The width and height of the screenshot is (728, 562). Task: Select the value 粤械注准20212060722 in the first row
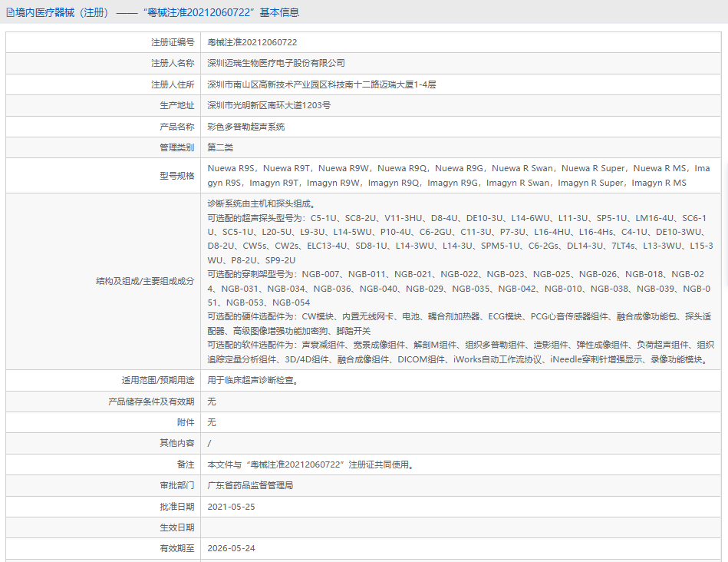[252, 42]
